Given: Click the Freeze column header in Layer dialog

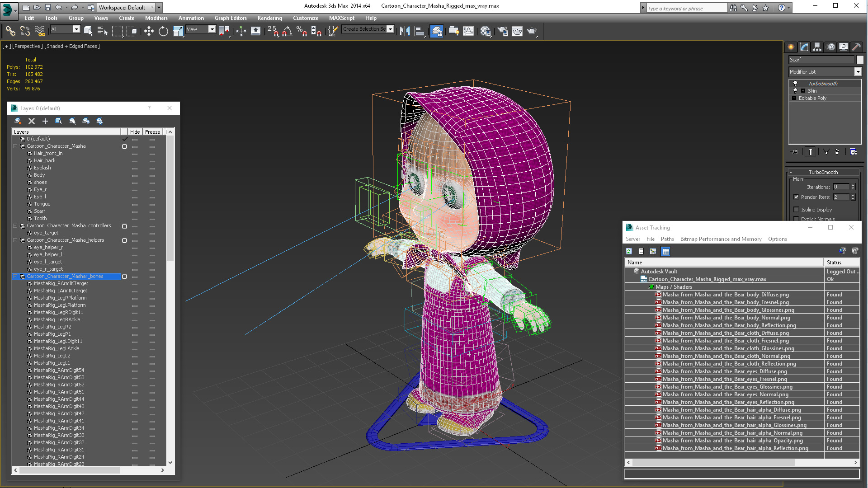Looking at the screenshot, I should pyautogui.click(x=152, y=132).
